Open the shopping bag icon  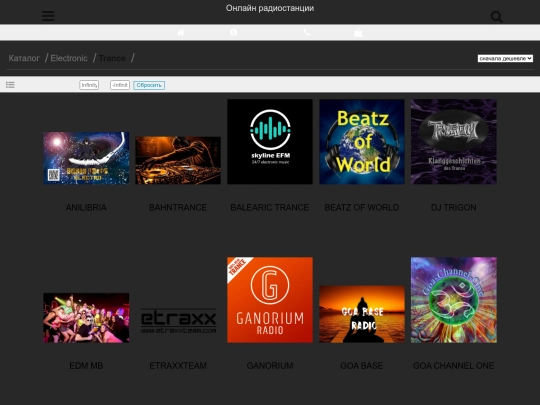tap(358, 32)
